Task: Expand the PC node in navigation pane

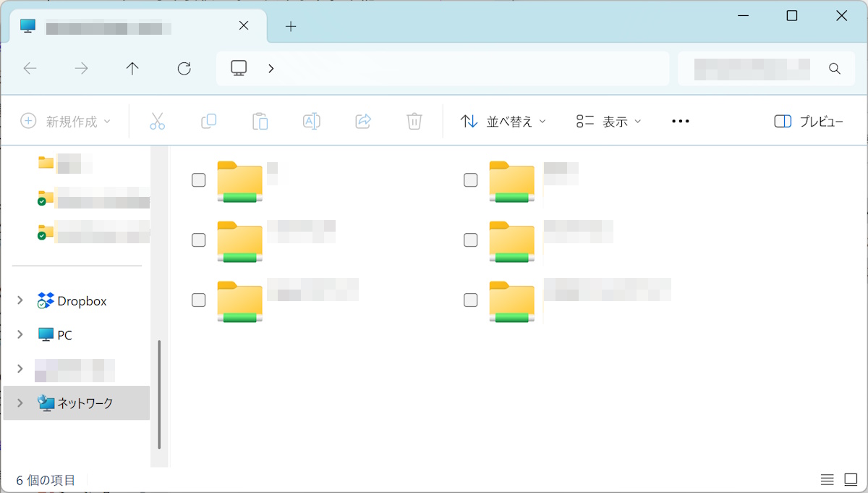Action: (20, 334)
